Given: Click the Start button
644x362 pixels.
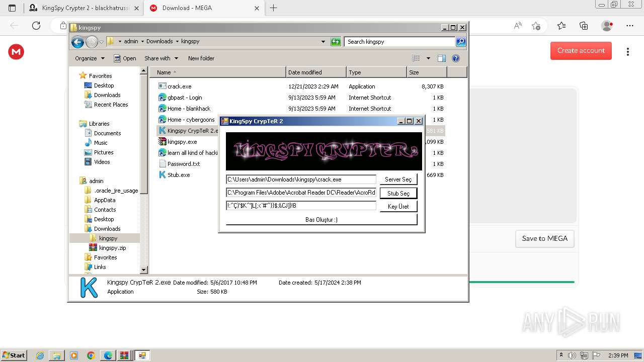Looking at the screenshot, I should (14, 355).
